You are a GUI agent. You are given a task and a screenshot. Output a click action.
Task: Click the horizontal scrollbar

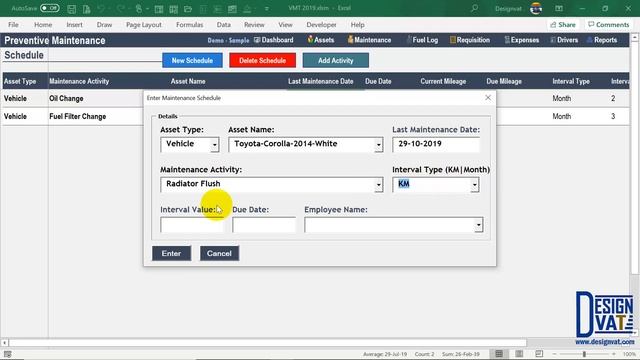(x=267, y=343)
